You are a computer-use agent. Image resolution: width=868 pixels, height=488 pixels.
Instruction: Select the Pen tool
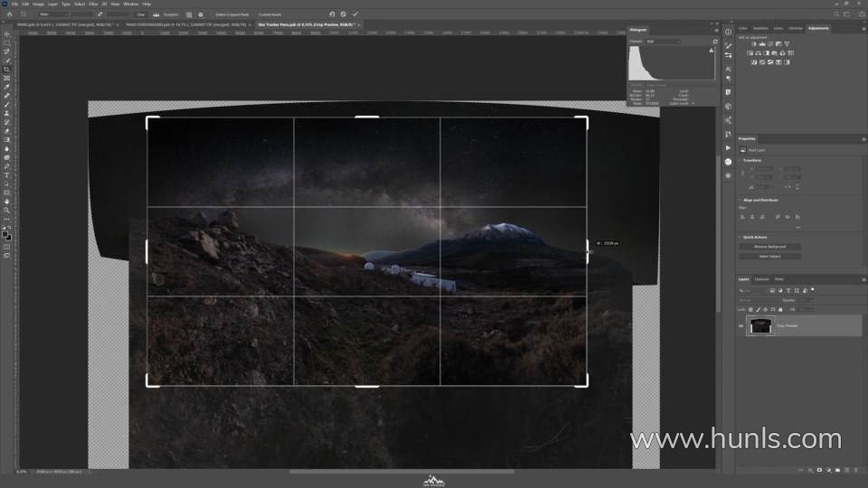point(6,166)
